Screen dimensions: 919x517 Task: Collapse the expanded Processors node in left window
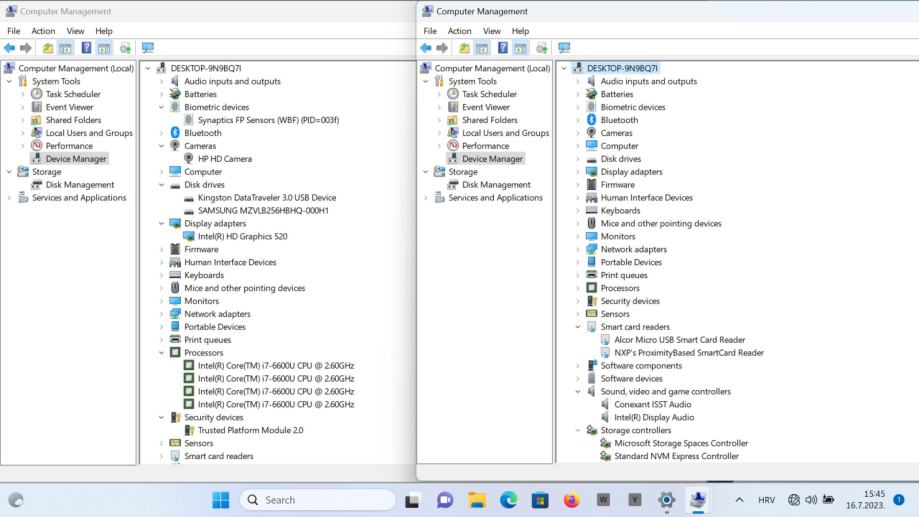(x=162, y=353)
